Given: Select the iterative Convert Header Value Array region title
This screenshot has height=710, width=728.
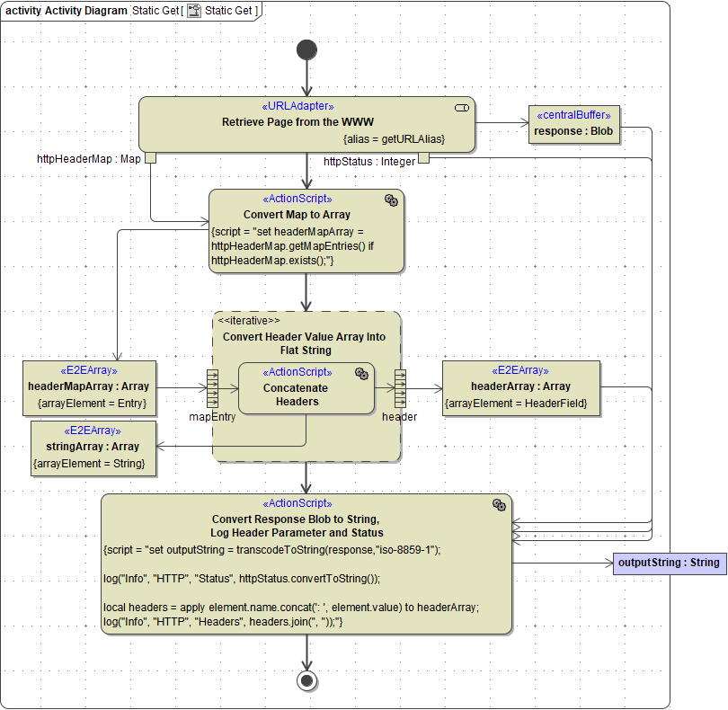Looking at the screenshot, I should point(304,343).
